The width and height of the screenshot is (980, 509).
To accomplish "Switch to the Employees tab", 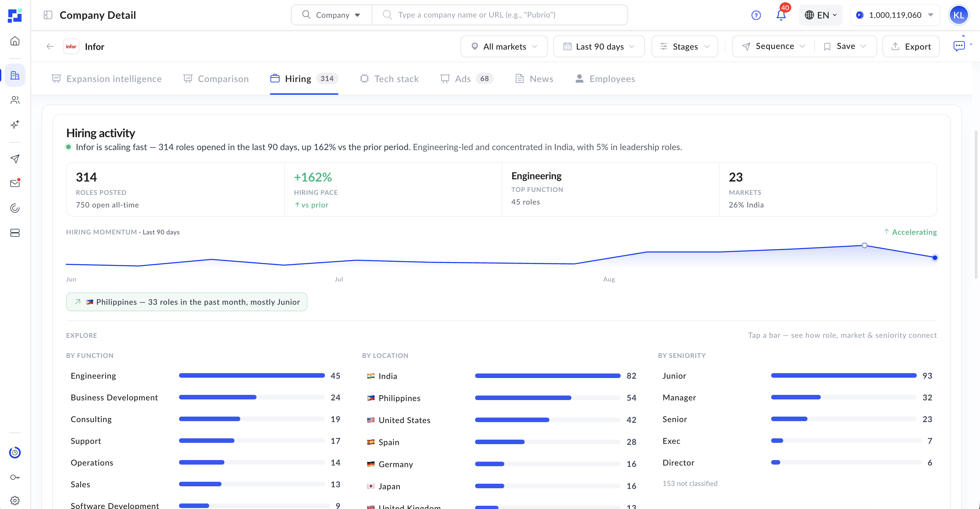I will pyautogui.click(x=605, y=79).
